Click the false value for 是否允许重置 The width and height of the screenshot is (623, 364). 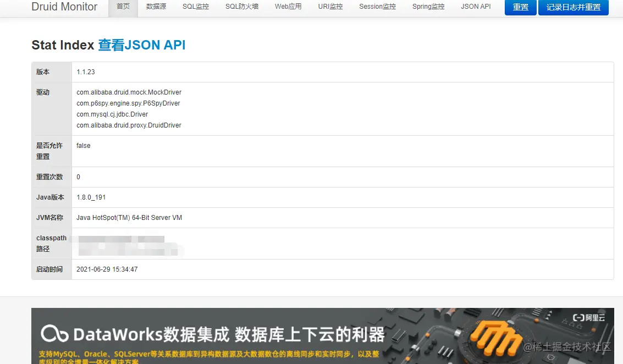[x=84, y=146]
